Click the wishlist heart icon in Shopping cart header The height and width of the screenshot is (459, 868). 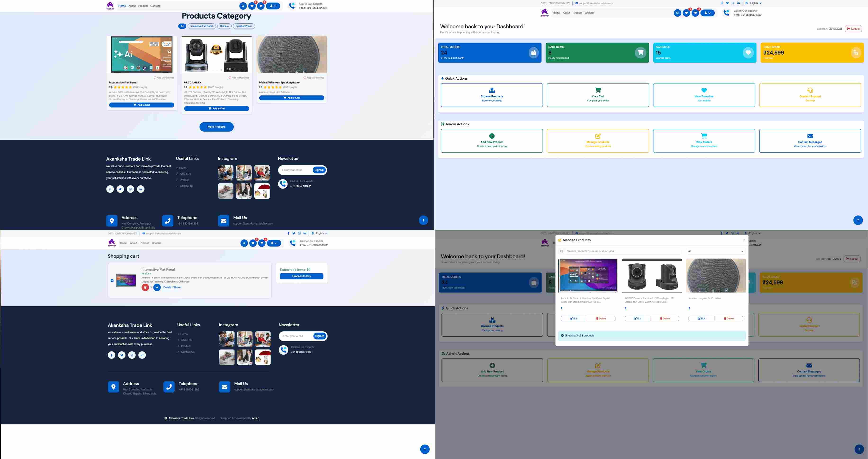[x=253, y=243]
